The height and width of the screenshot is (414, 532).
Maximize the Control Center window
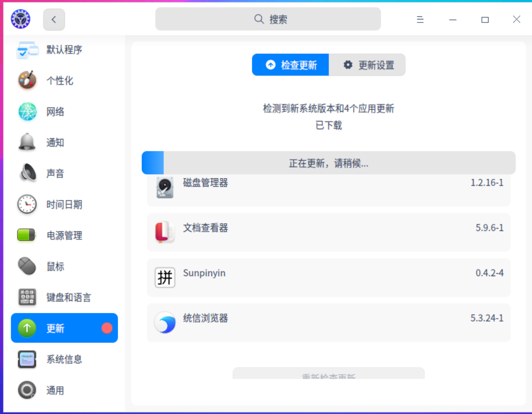point(485,19)
